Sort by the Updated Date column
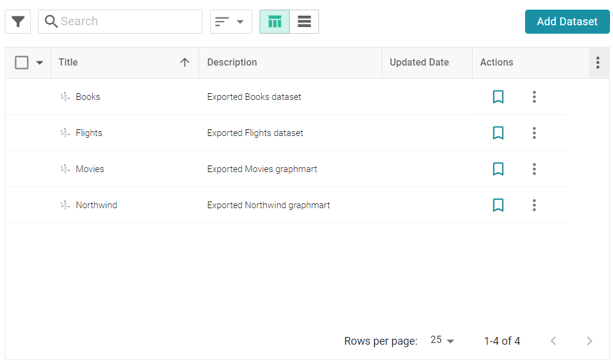Viewport: 613px width, 364px height. (419, 63)
